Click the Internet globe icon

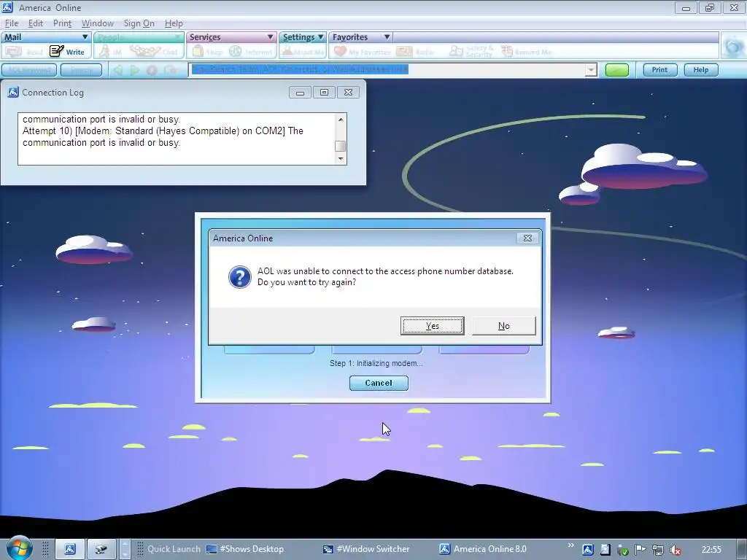236,51
